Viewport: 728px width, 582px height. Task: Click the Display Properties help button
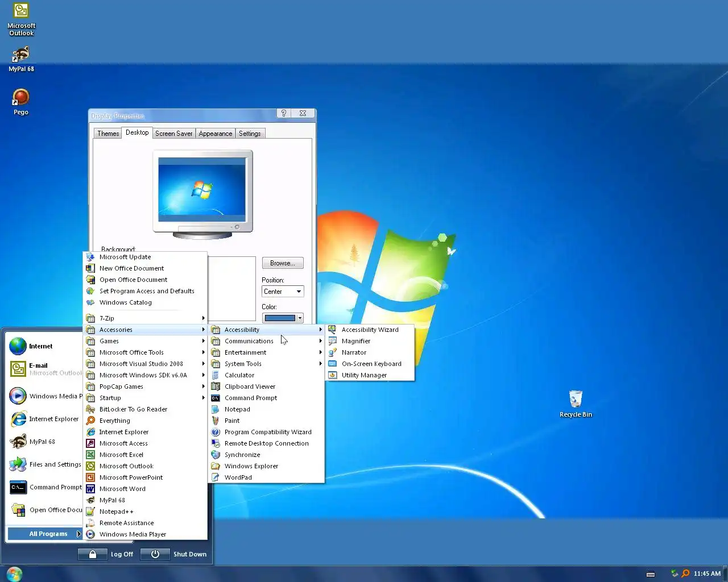click(284, 113)
